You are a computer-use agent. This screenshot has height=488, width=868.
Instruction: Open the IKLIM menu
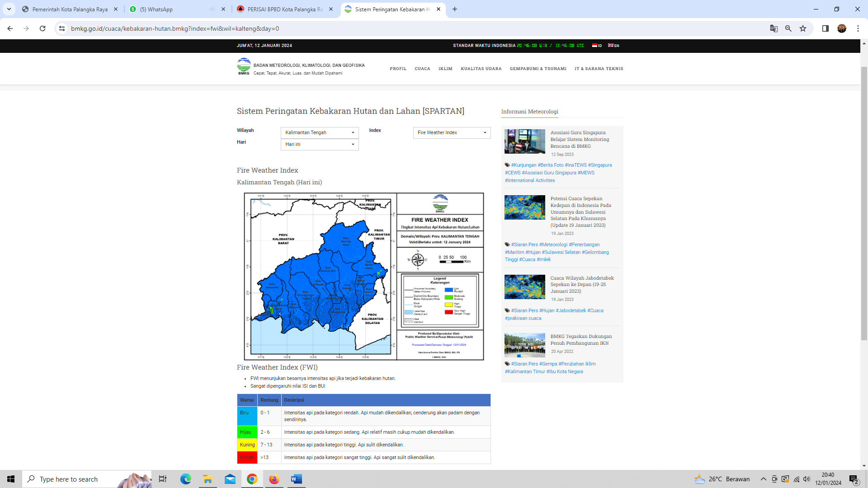pos(445,69)
